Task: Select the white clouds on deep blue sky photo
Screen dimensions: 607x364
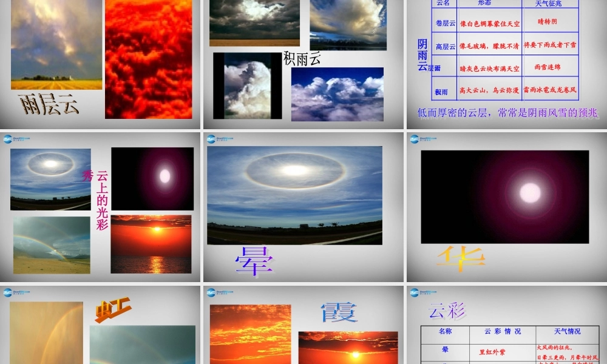Action: pyautogui.click(x=337, y=95)
